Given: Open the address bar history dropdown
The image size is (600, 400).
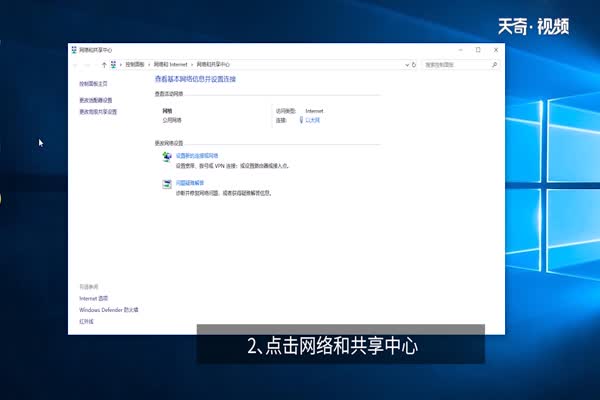Looking at the screenshot, I should coord(407,65).
